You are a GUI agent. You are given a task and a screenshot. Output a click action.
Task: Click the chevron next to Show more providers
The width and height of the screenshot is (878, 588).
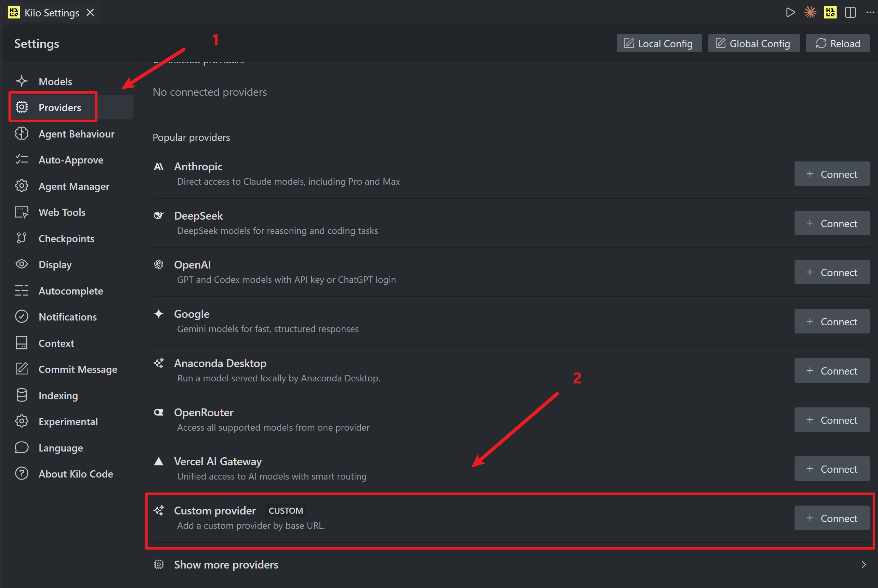pos(864,564)
